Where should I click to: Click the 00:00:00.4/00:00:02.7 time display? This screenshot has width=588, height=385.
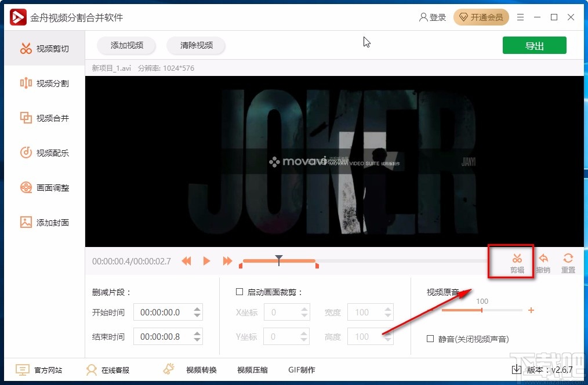click(x=132, y=261)
